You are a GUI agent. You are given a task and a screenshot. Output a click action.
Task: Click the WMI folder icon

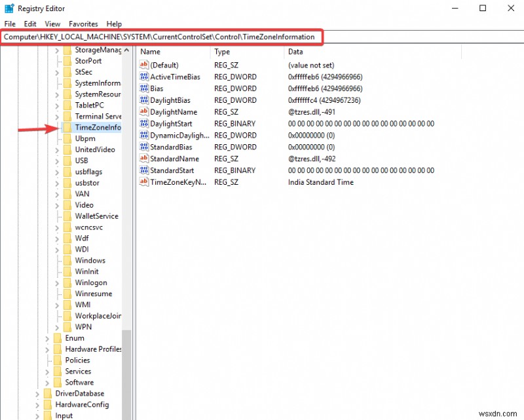69,305
